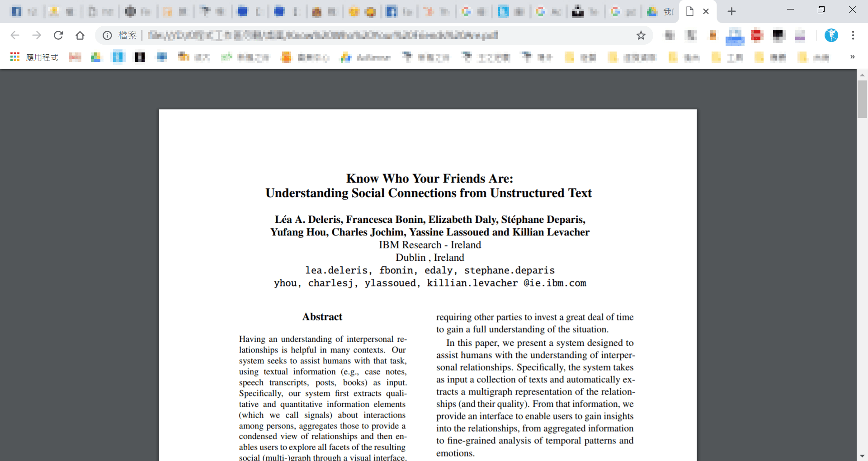Click the '@ie.ibm.com' email domain text
Image resolution: width=868 pixels, height=461 pixels.
coord(555,283)
